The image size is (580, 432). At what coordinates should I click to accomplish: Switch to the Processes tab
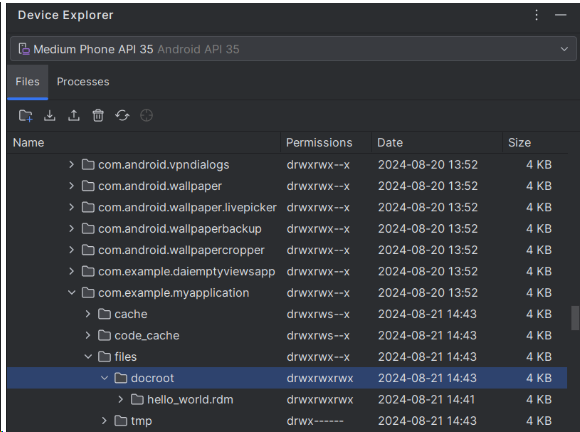83,82
